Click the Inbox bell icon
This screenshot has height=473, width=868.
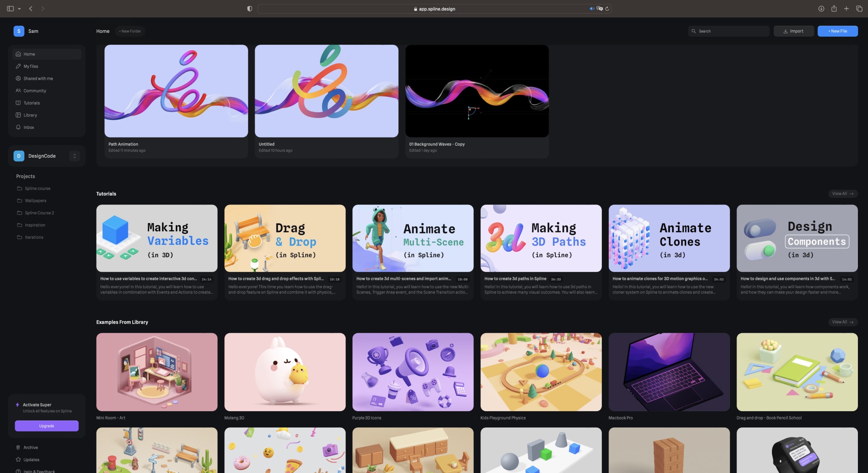18,127
